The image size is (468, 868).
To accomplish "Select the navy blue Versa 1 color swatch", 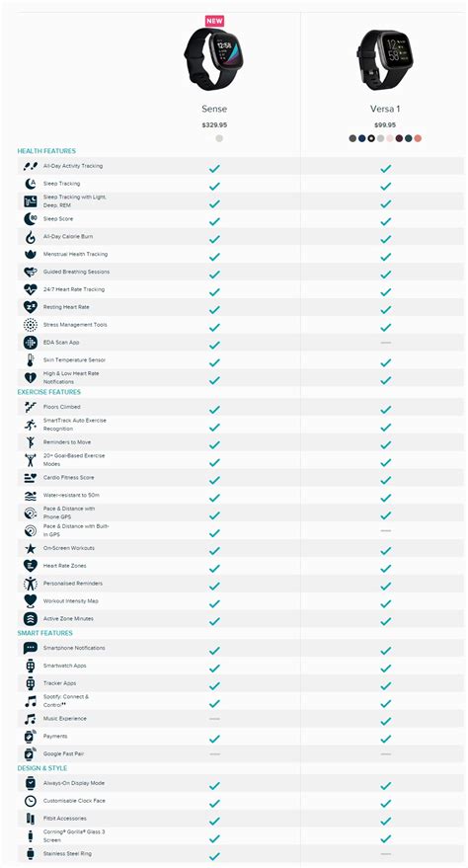I will tap(361, 138).
